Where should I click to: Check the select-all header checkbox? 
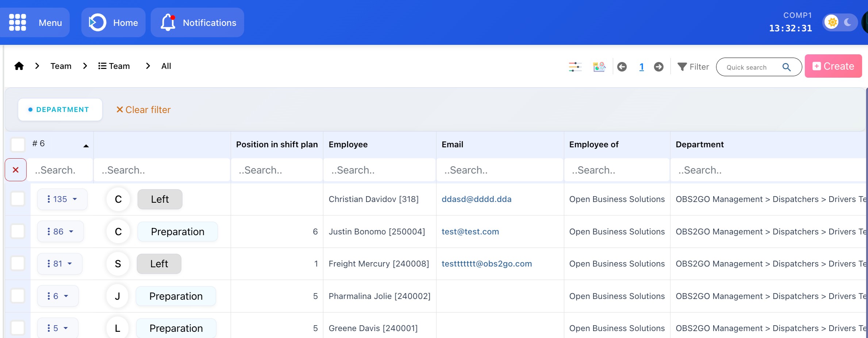18,144
